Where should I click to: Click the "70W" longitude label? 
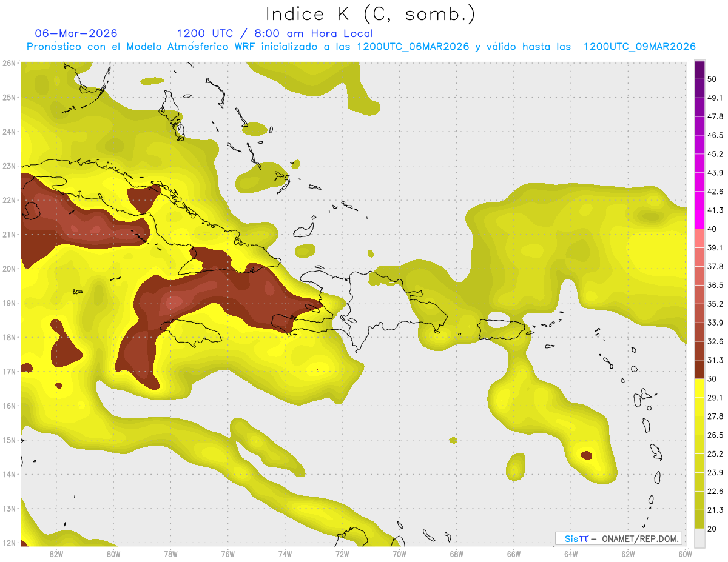(x=399, y=554)
